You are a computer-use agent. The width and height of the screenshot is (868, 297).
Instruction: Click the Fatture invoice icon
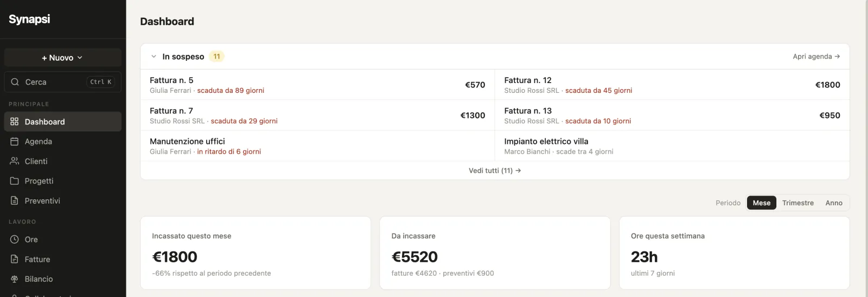[x=15, y=259]
